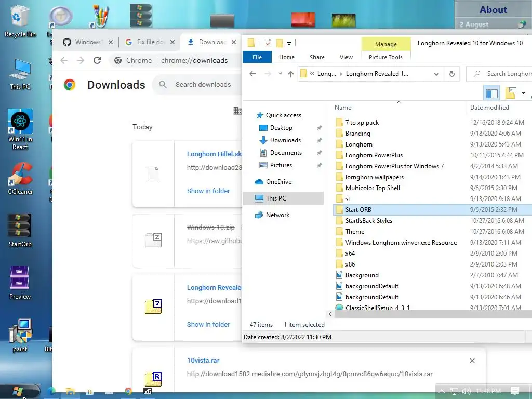Open the File menu in Explorer
The image size is (532, 399).
pos(257,57)
